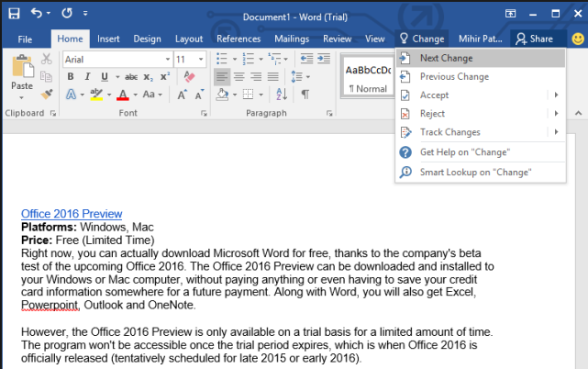588x369 pixels.
Task: Apply yellow text highlight color
Action: 96,94
